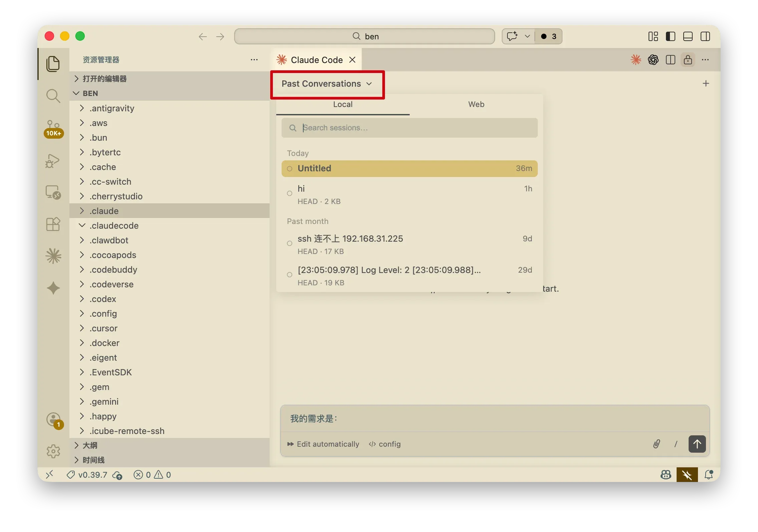The image size is (758, 532).
Task: Select the .icube-remote-ssh folder
Action: [169, 431]
